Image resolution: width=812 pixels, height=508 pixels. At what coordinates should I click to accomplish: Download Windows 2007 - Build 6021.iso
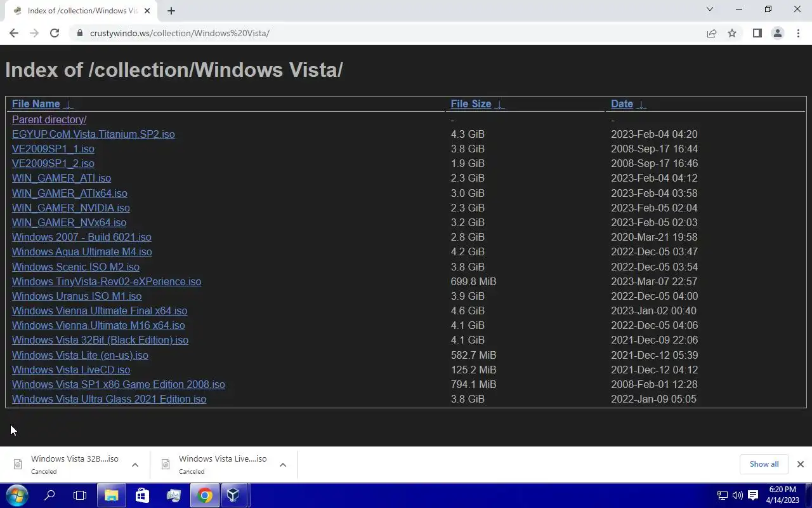click(x=82, y=237)
